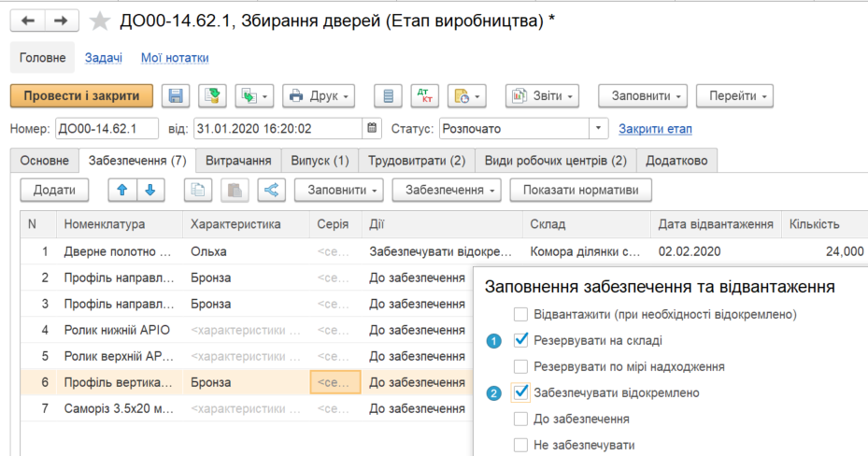The height and width of the screenshot is (456, 868).
Task: Click the copy rows icon
Action: pyautogui.click(x=197, y=190)
